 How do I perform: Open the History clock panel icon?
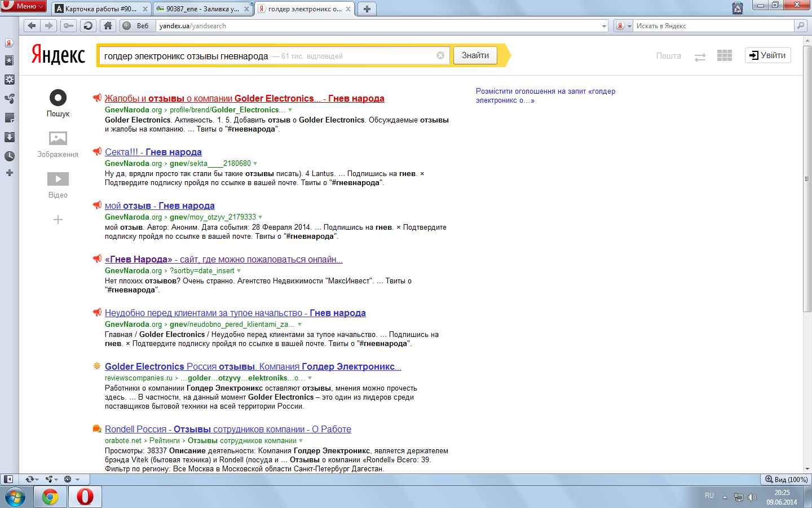9,156
